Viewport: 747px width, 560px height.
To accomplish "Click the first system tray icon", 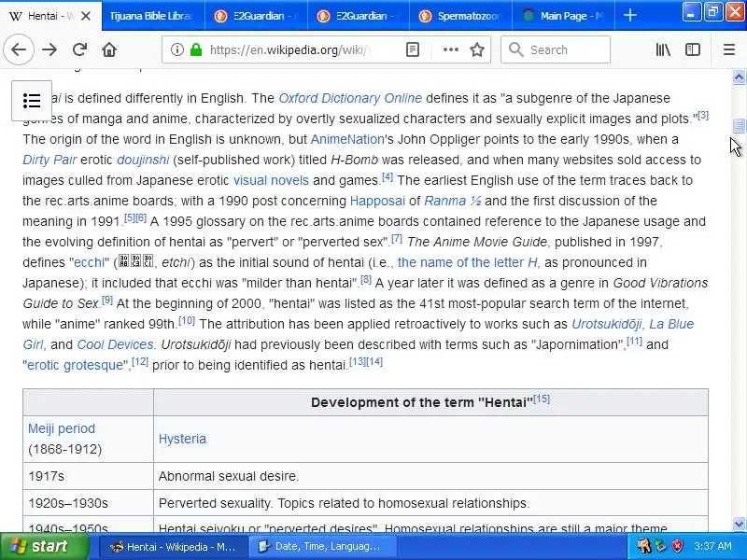I will pyautogui.click(x=643, y=546).
